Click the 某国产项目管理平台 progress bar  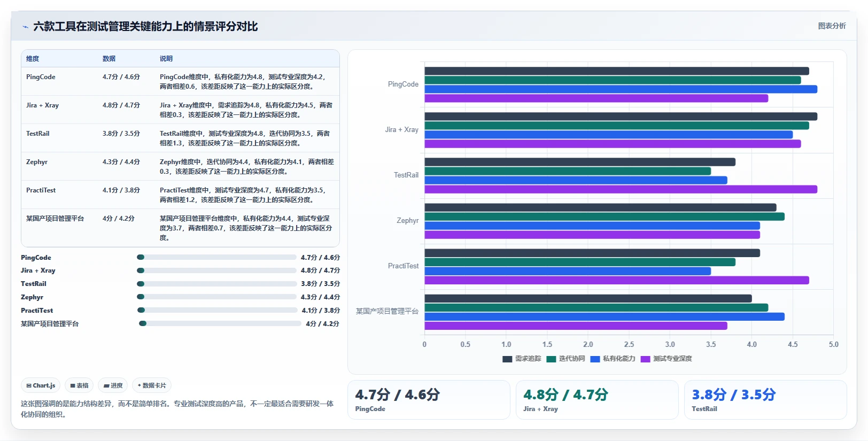(x=220, y=323)
